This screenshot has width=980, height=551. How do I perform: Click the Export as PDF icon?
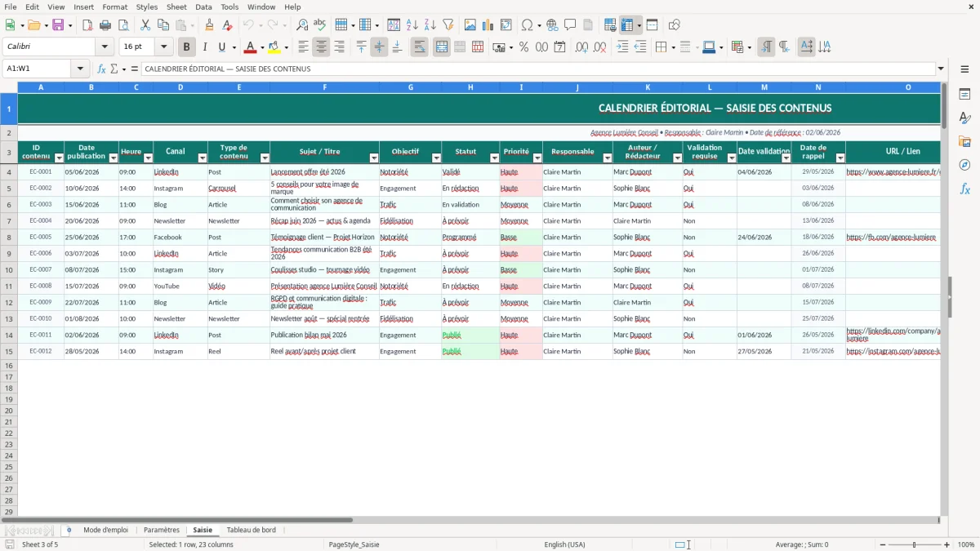[x=87, y=25]
